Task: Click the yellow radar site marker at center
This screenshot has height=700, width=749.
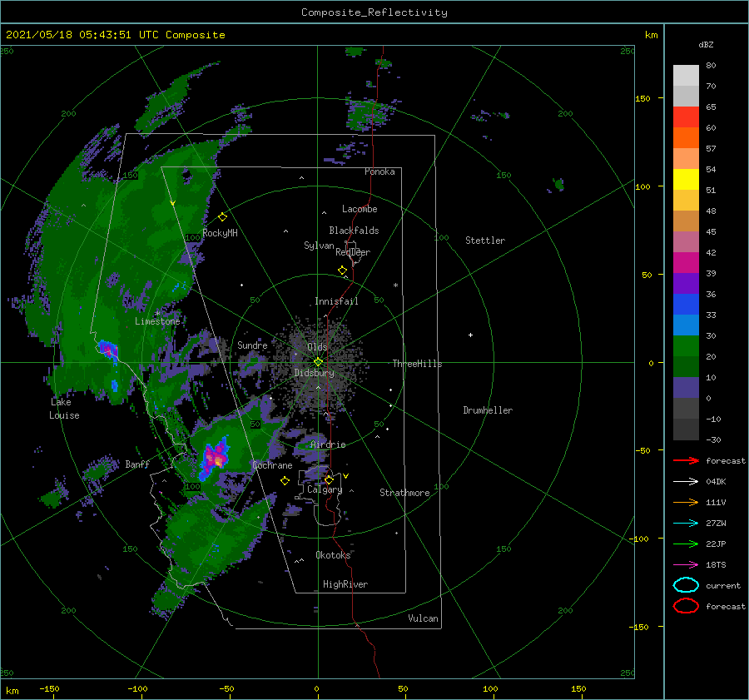Action: (x=318, y=362)
